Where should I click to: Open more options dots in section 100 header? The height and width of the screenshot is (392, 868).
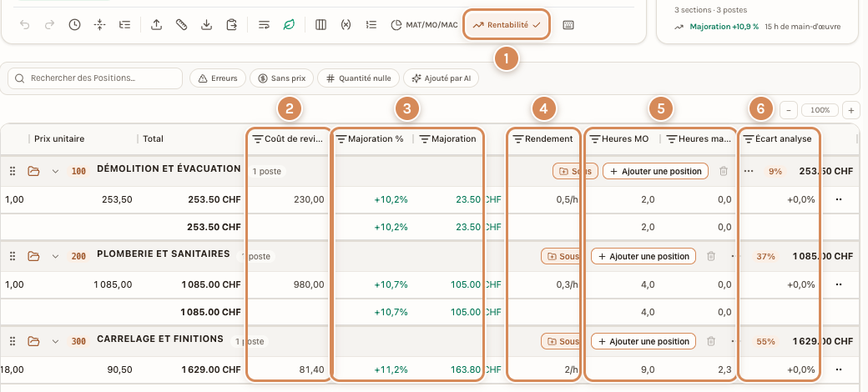pyautogui.click(x=749, y=172)
